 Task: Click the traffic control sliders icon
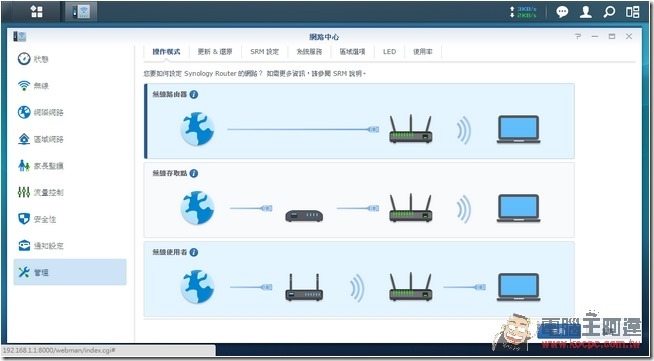coord(24,192)
